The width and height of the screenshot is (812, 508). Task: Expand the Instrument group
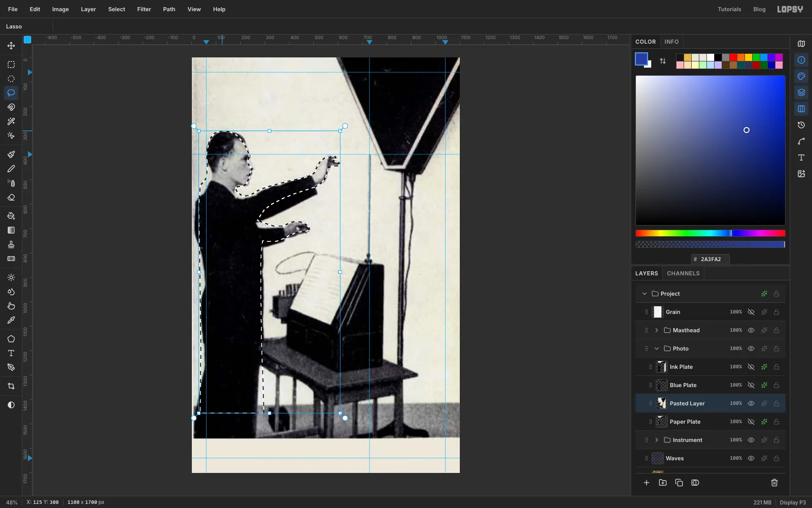[x=657, y=440]
